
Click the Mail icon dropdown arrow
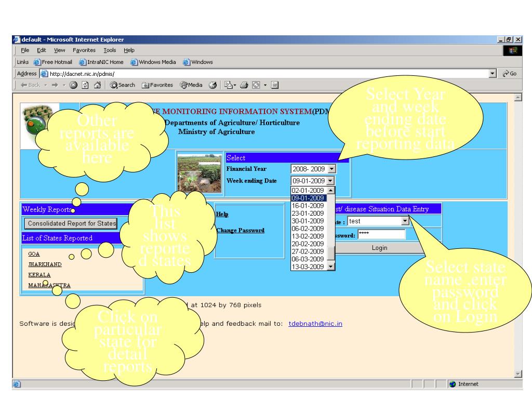(x=234, y=85)
